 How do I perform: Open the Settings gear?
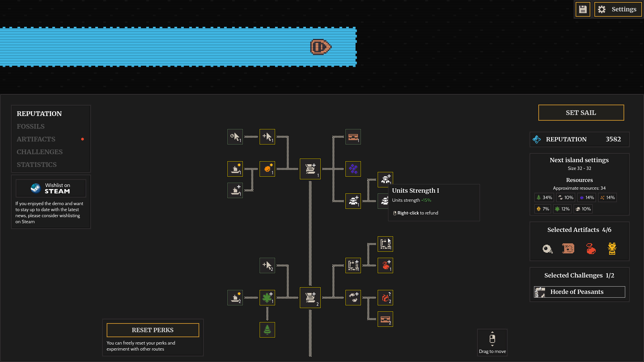[x=618, y=9]
